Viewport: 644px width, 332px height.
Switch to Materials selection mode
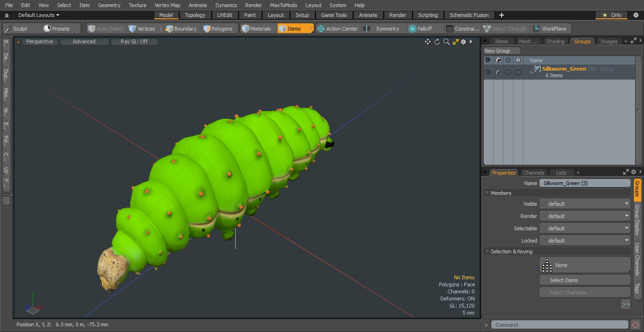pos(257,29)
